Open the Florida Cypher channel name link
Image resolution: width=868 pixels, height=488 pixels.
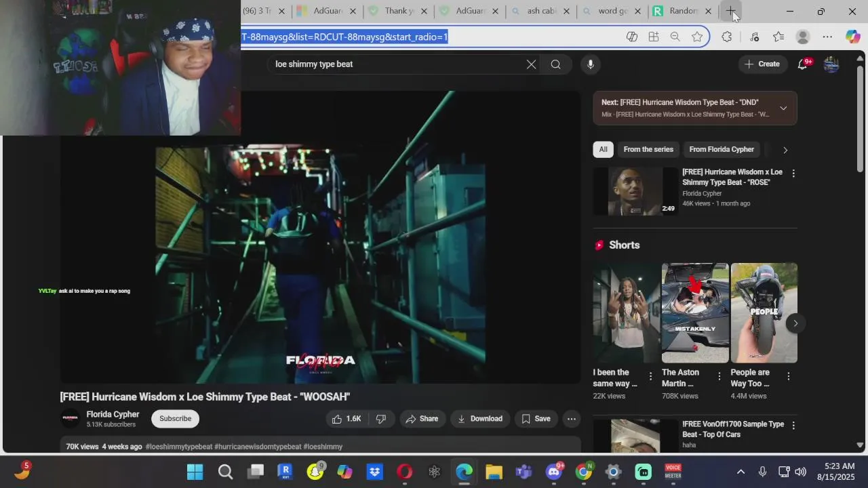[x=113, y=414]
